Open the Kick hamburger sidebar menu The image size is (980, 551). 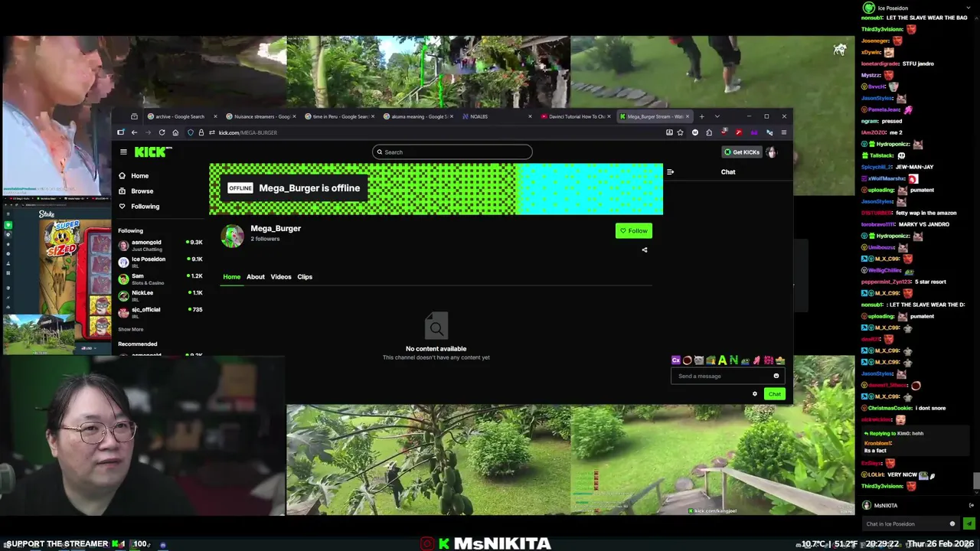click(123, 152)
